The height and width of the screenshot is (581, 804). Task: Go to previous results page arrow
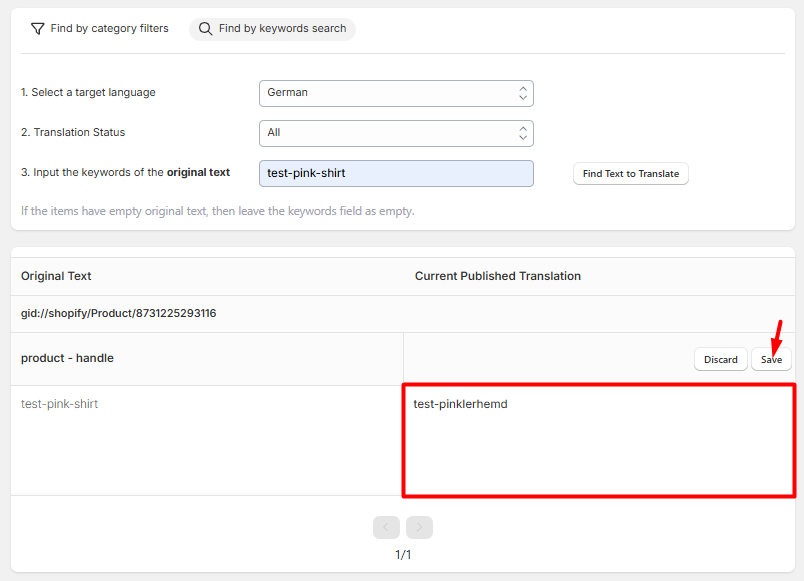point(387,527)
